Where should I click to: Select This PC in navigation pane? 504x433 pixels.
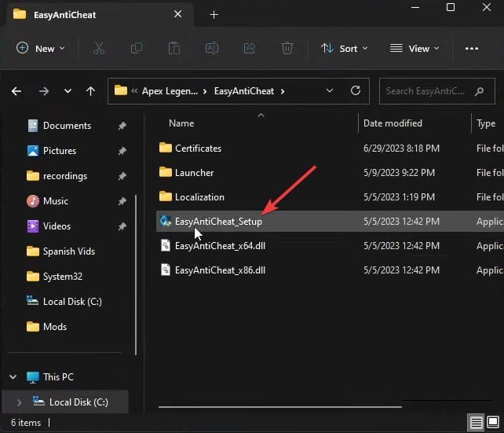point(58,377)
